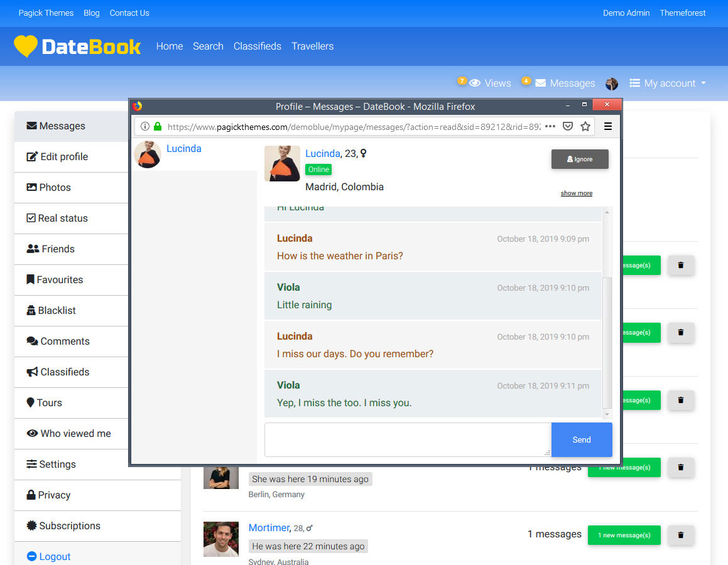The height and width of the screenshot is (565, 728).
Task: Open Settings in the sidebar
Action: click(97, 465)
